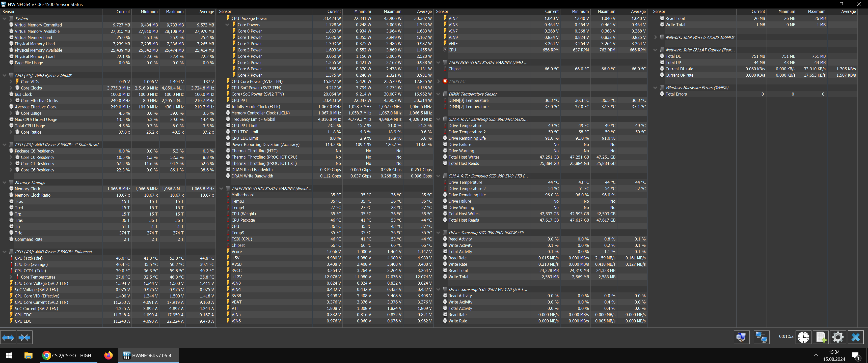Screen dimensions: 868x363
Task: Collapse the System sensor group
Action: 4,19
